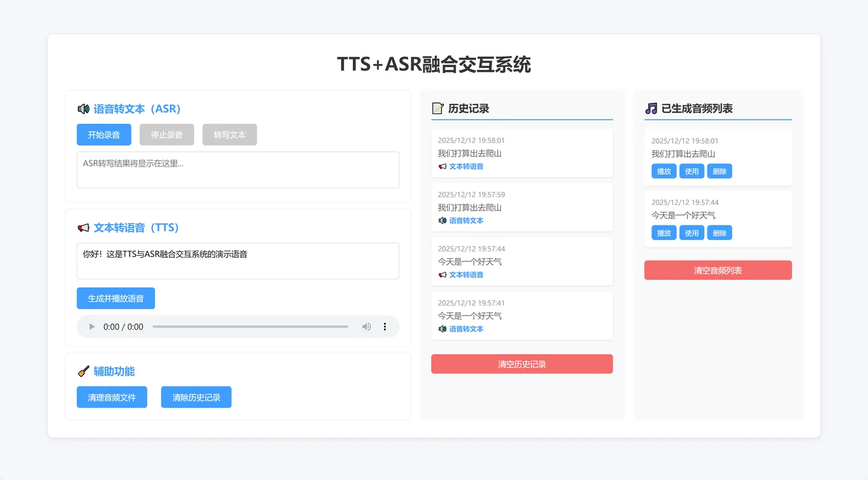Click 清空历史记录 to clear history

(522, 364)
